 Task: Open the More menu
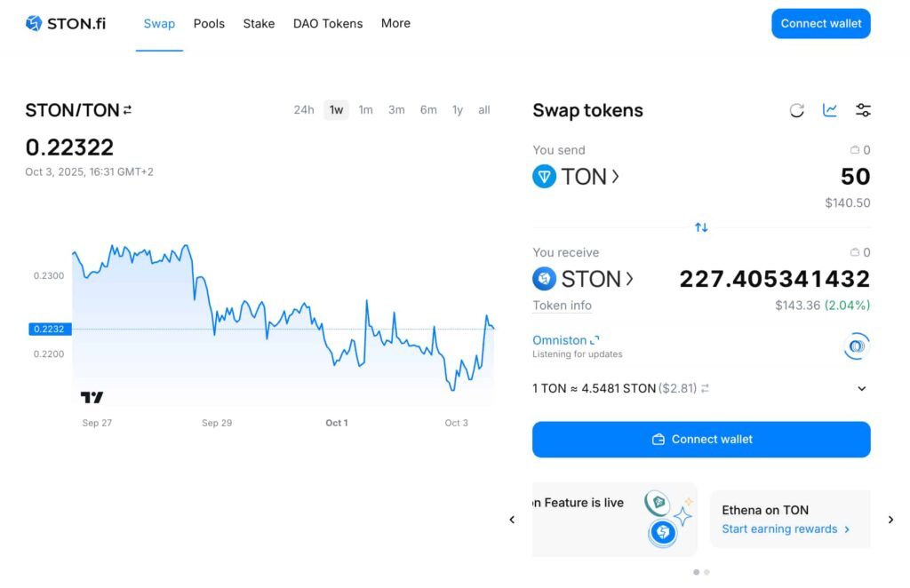pyautogui.click(x=395, y=24)
